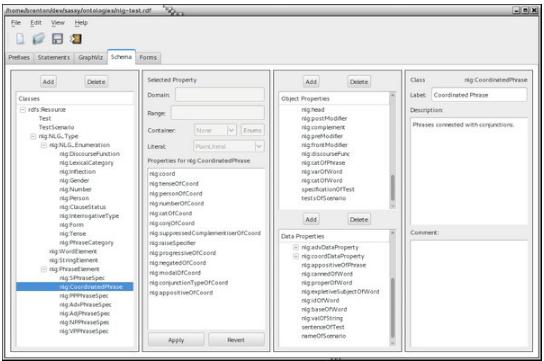The width and height of the screenshot is (544, 361).
Task: Select nlg:postModifier object property
Action: 324,119
